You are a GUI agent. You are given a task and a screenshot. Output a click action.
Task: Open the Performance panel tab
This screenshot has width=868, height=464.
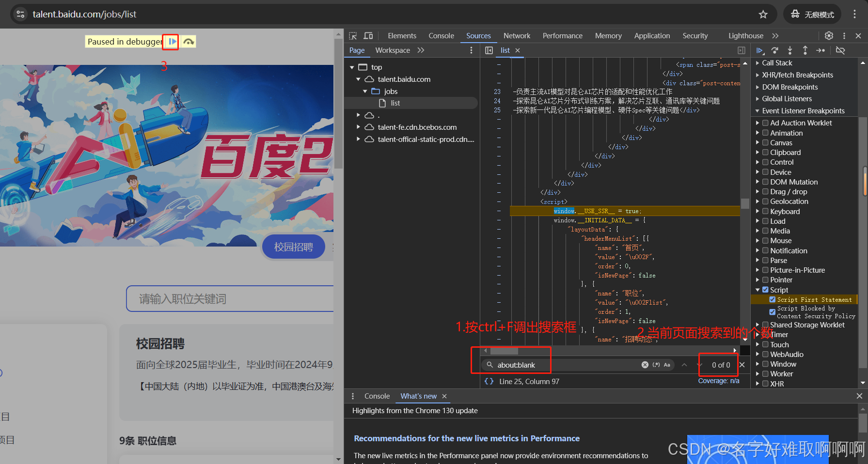coord(562,36)
